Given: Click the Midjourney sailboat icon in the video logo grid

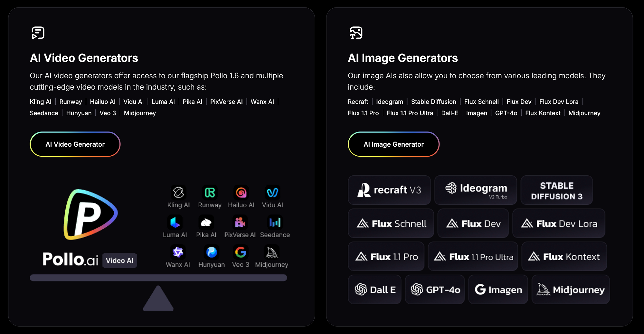Looking at the screenshot, I should point(271,252).
